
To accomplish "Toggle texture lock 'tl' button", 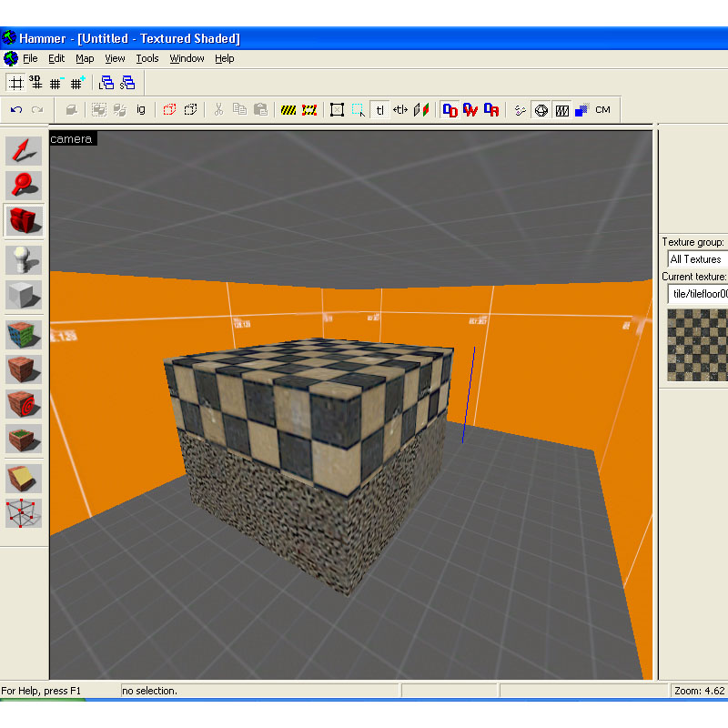I will pyautogui.click(x=380, y=110).
